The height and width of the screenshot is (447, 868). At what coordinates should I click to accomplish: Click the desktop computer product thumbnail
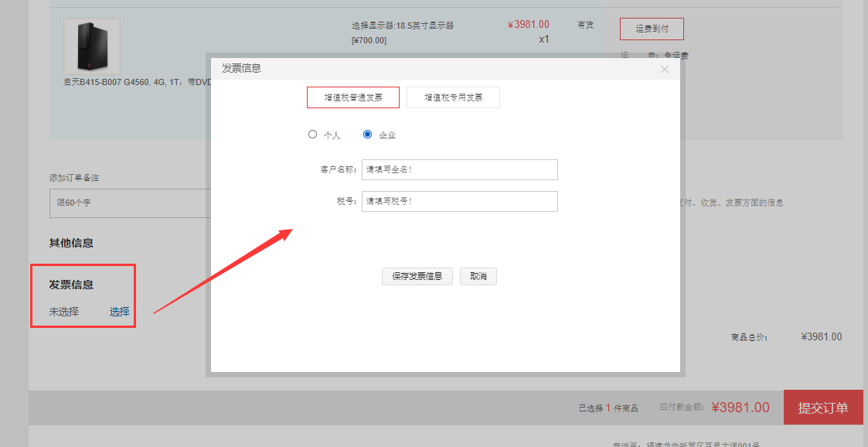click(91, 46)
